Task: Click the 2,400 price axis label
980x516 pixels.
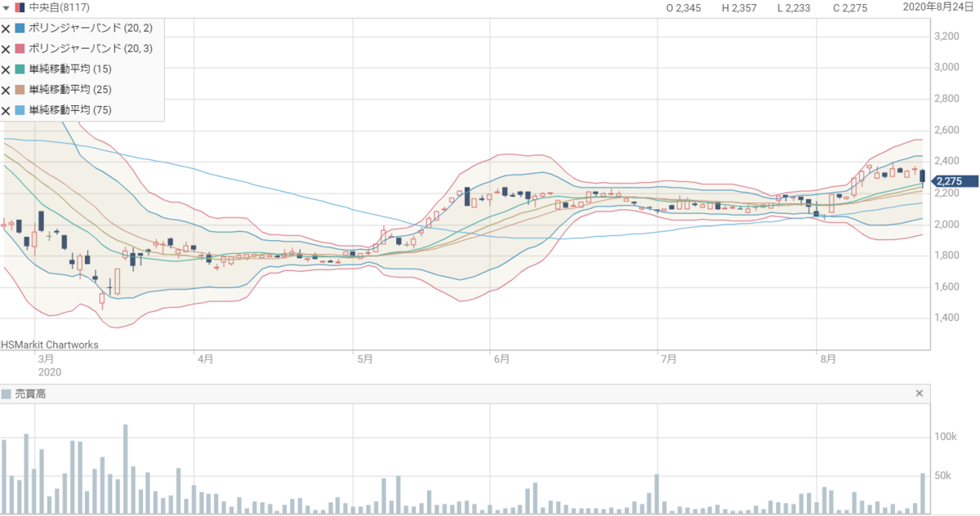Action: [947, 162]
